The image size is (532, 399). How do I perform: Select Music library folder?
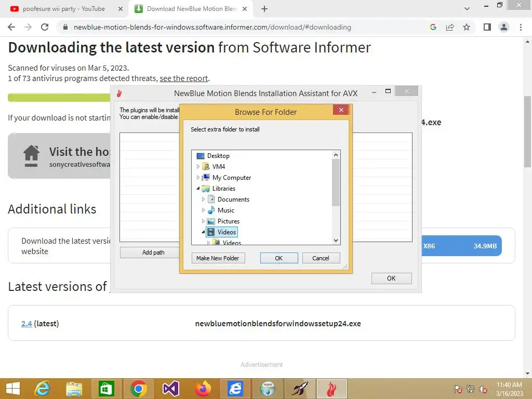pyautogui.click(x=225, y=210)
